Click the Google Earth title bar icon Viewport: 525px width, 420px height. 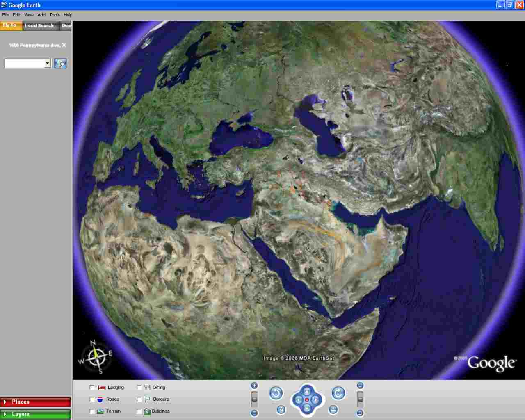pos(4,5)
